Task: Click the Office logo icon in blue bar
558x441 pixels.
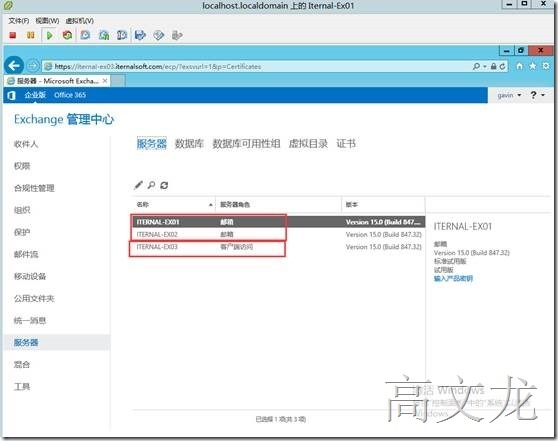Action: coord(11,95)
